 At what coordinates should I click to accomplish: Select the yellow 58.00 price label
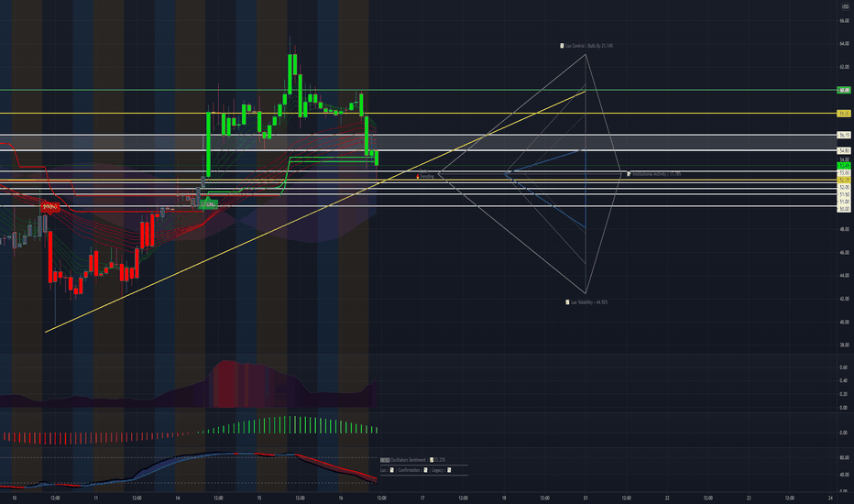844,114
